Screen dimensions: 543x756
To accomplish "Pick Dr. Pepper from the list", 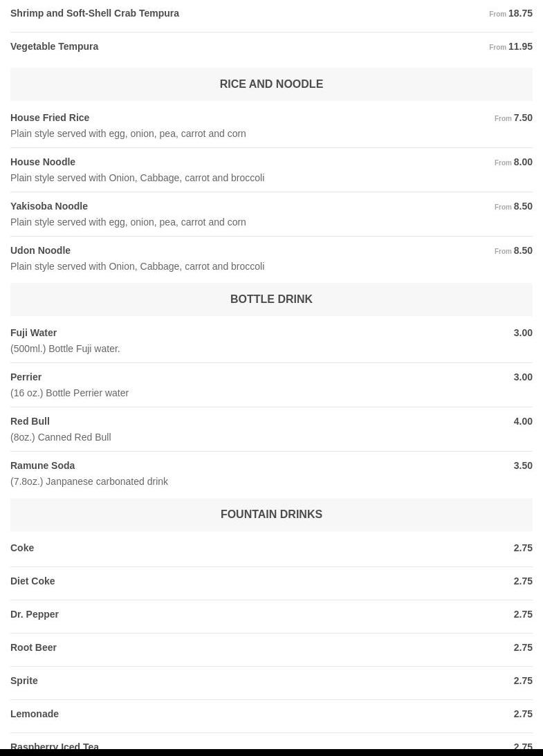I will 35,614.
